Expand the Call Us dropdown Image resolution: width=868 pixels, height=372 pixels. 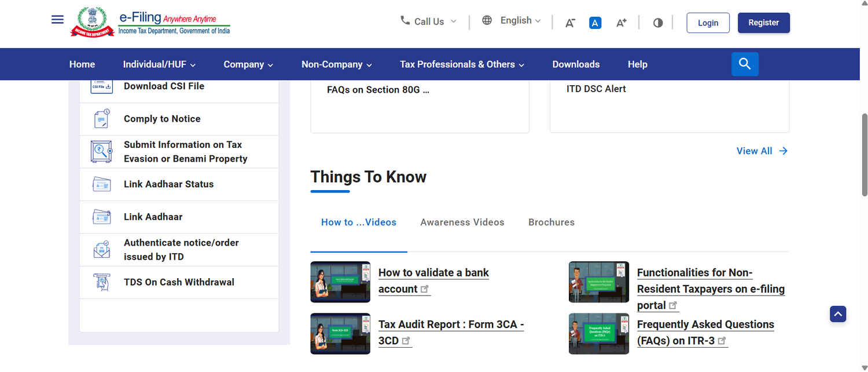click(x=429, y=21)
